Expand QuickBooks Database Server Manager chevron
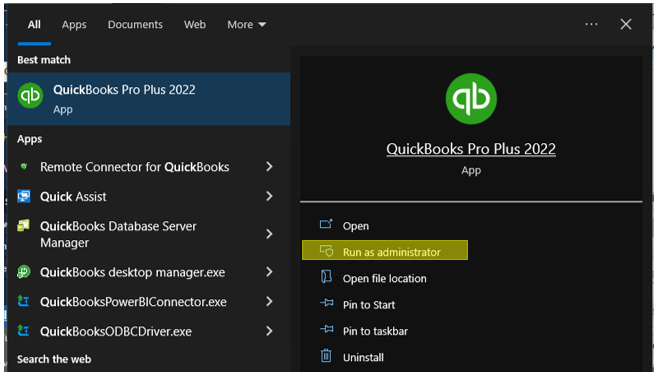Image resolution: width=657 pixels, height=376 pixels. (x=269, y=234)
